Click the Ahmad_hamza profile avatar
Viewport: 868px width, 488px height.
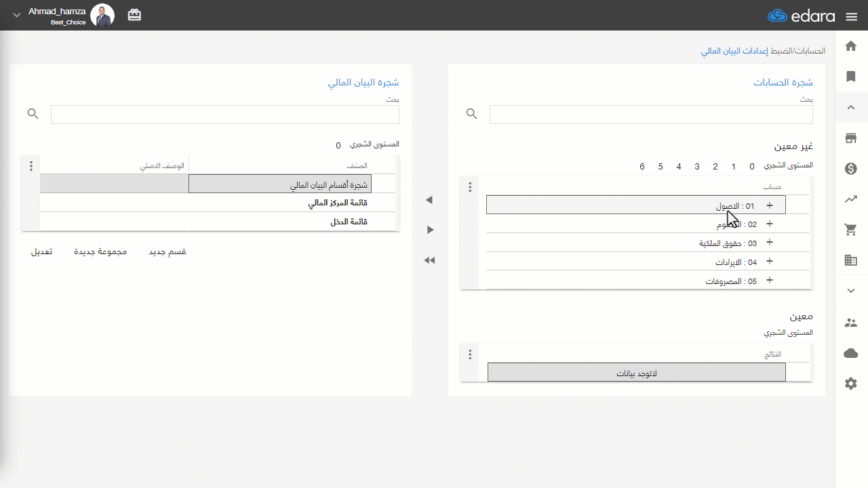pyautogui.click(x=102, y=16)
